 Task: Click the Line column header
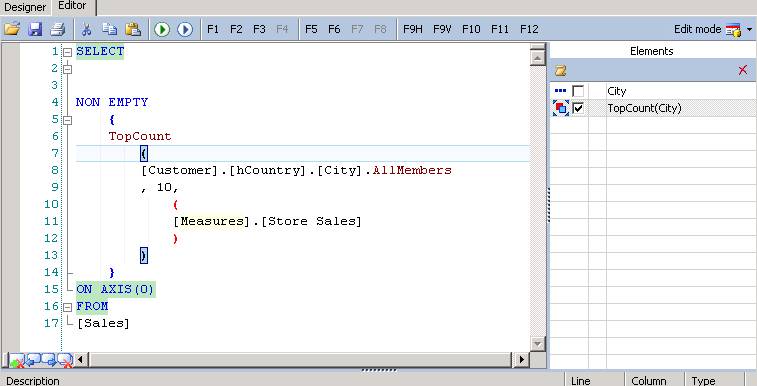pyautogui.click(x=594, y=381)
